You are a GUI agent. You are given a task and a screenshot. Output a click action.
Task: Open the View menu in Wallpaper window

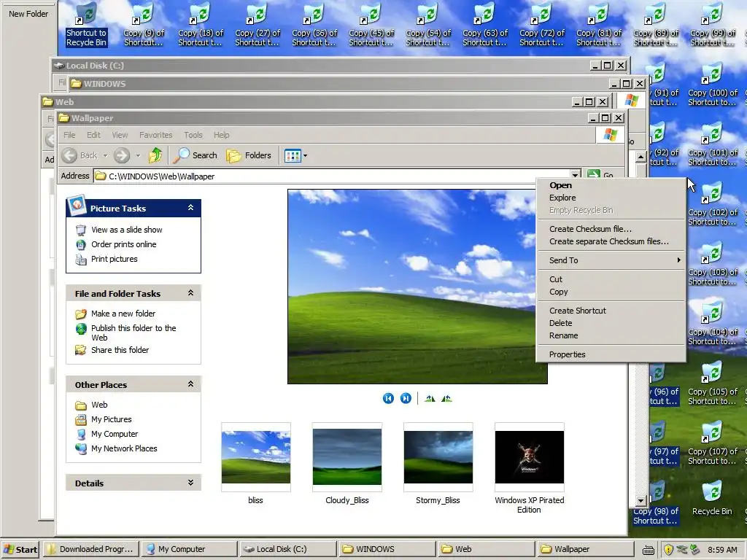click(x=120, y=135)
